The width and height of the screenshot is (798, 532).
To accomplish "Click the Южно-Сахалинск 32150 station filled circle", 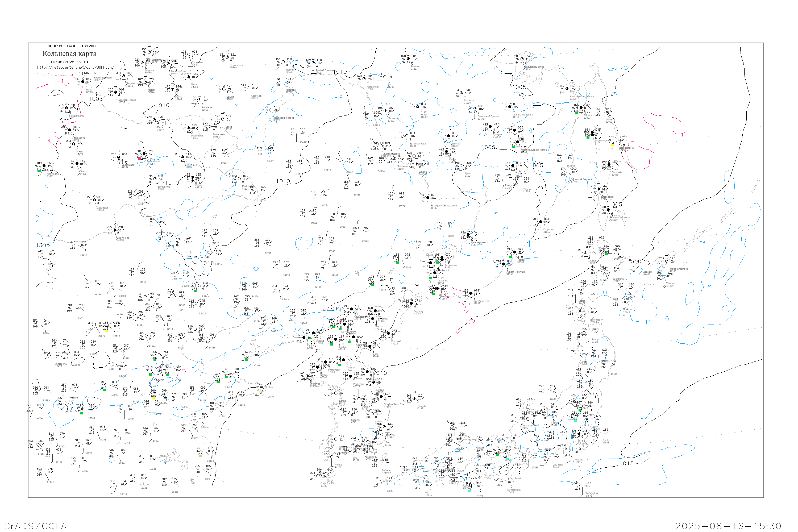I will point(608,210).
